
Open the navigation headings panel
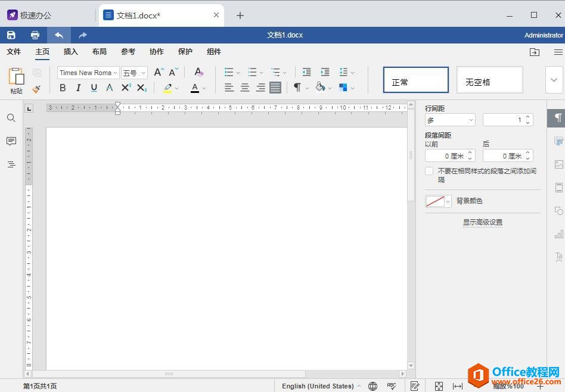click(x=11, y=164)
